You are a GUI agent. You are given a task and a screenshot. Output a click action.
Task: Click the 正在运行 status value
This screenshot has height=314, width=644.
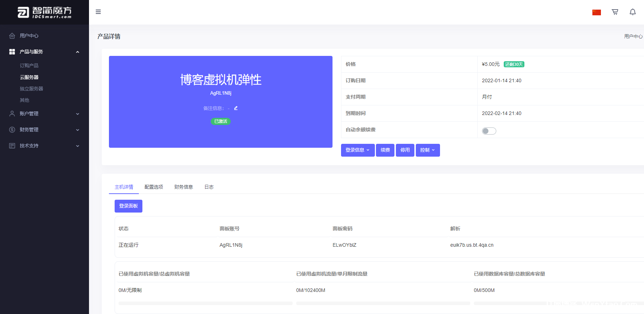[x=129, y=245]
